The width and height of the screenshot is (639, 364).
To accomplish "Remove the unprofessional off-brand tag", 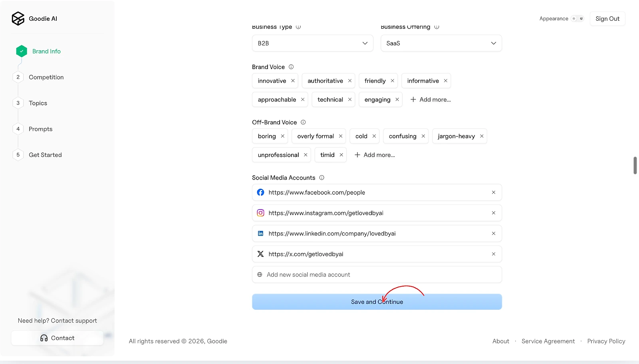I will pos(306,155).
